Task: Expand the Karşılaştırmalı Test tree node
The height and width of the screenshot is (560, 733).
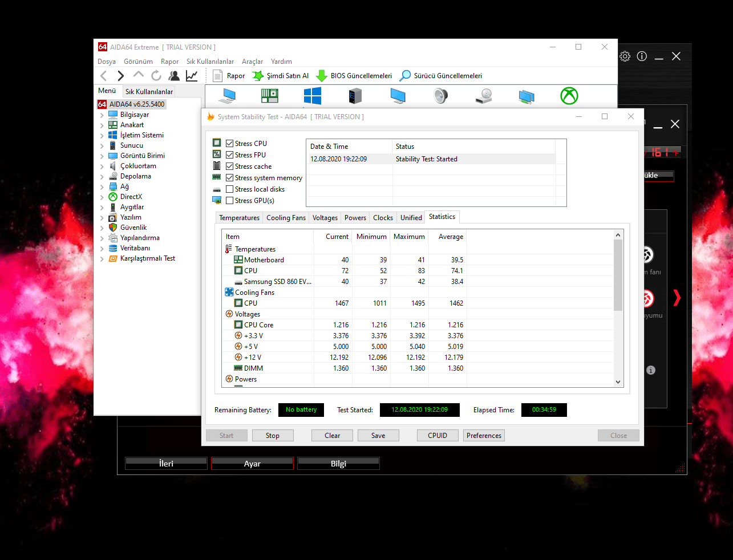Action: [102, 259]
